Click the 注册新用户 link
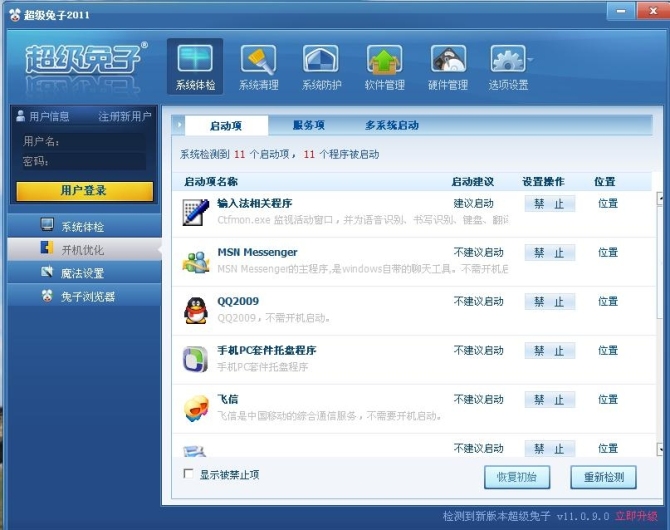The height and width of the screenshot is (530, 670). tap(125, 116)
